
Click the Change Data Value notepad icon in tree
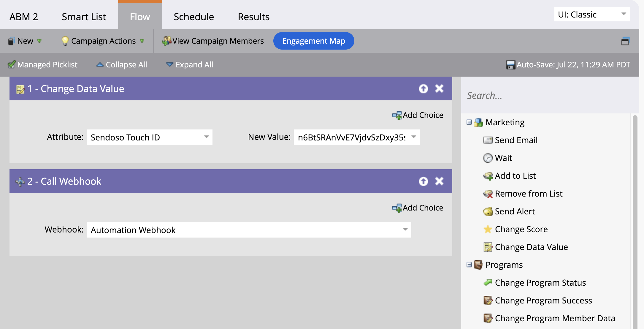488,247
